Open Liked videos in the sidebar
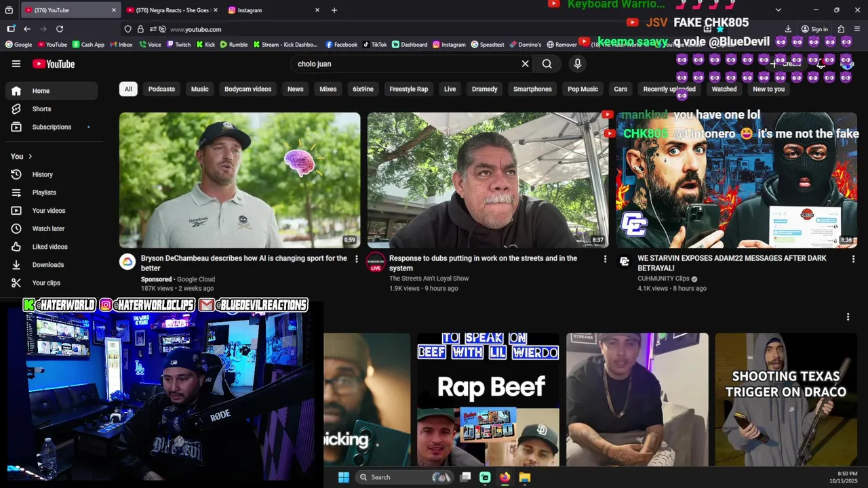Viewport: 868px width, 488px height. pos(52,247)
